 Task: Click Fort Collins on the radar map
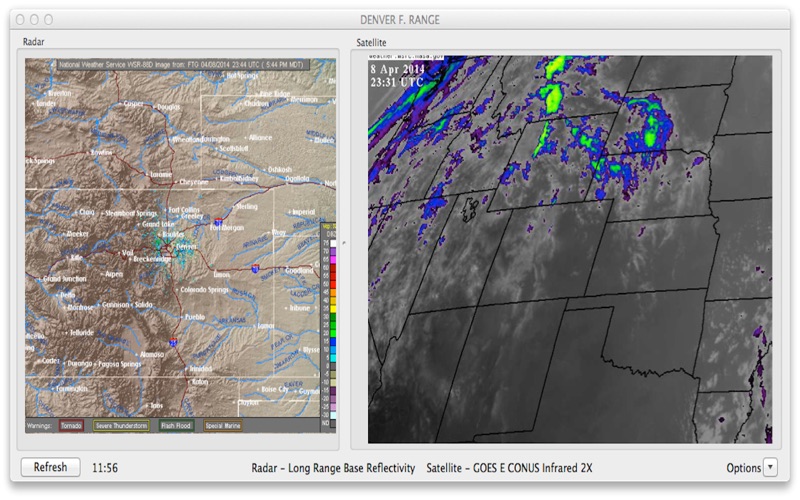[x=184, y=210]
